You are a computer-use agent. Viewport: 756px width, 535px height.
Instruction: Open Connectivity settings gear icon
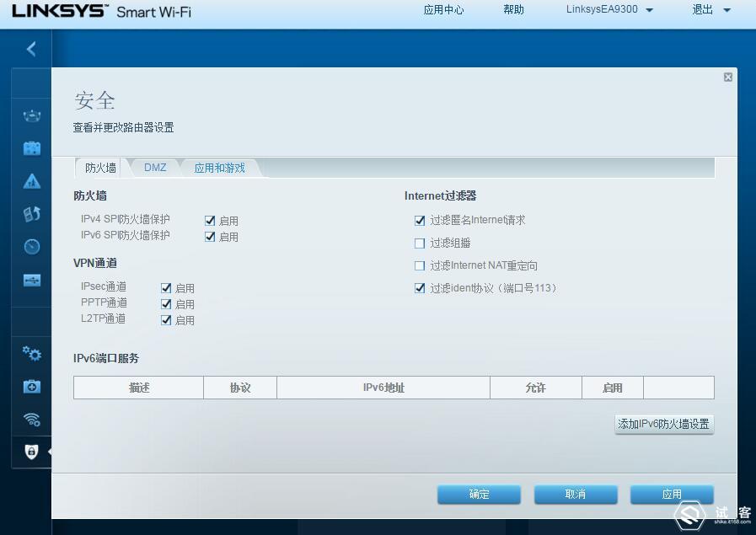click(x=31, y=355)
